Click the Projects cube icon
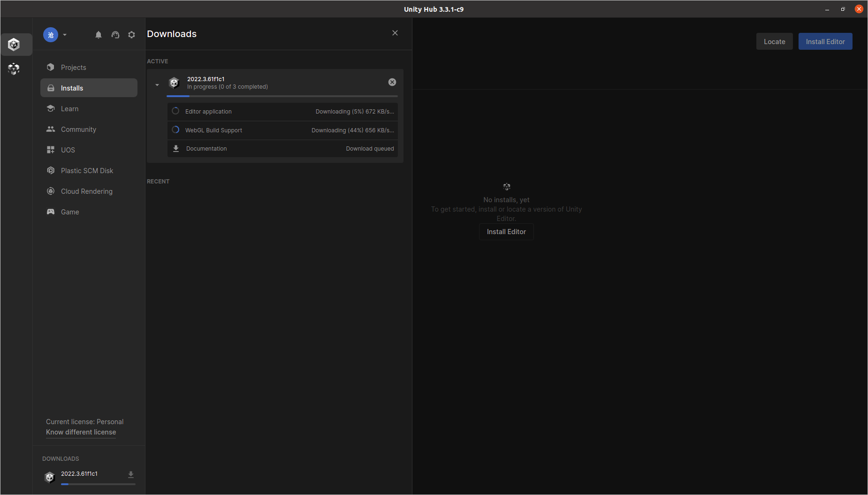The height and width of the screenshot is (495, 868). click(x=51, y=67)
